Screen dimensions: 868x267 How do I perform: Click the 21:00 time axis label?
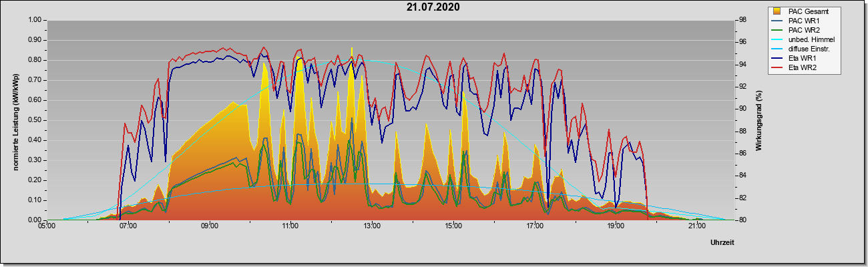point(696,226)
